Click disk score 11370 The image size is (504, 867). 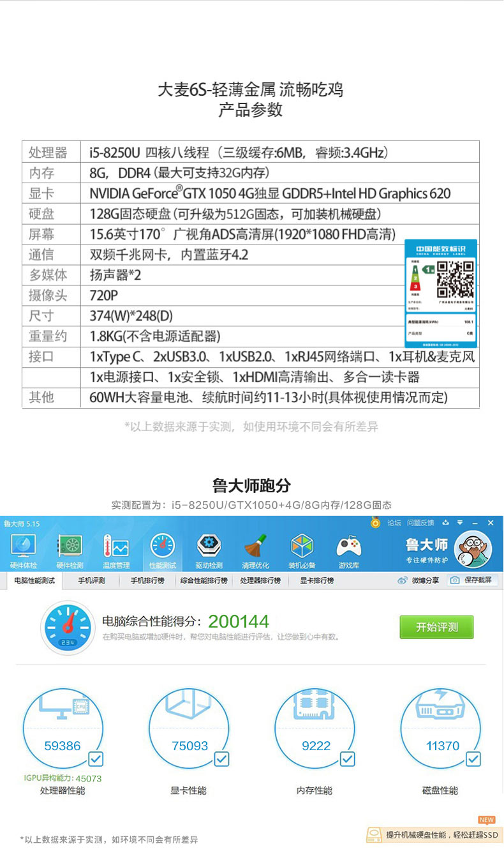point(442,746)
